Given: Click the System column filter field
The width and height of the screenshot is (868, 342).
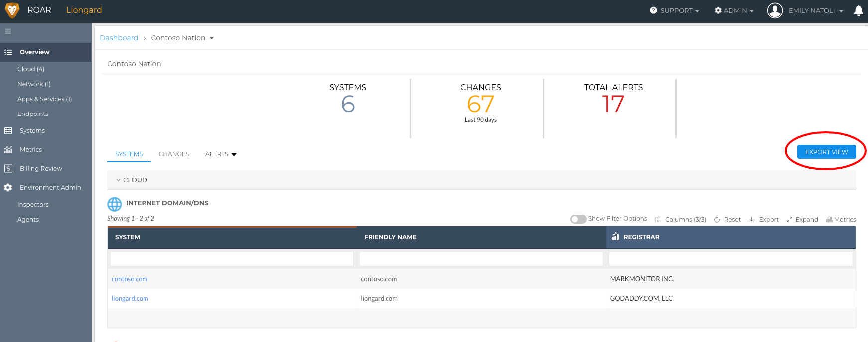Looking at the screenshot, I should point(232,259).
